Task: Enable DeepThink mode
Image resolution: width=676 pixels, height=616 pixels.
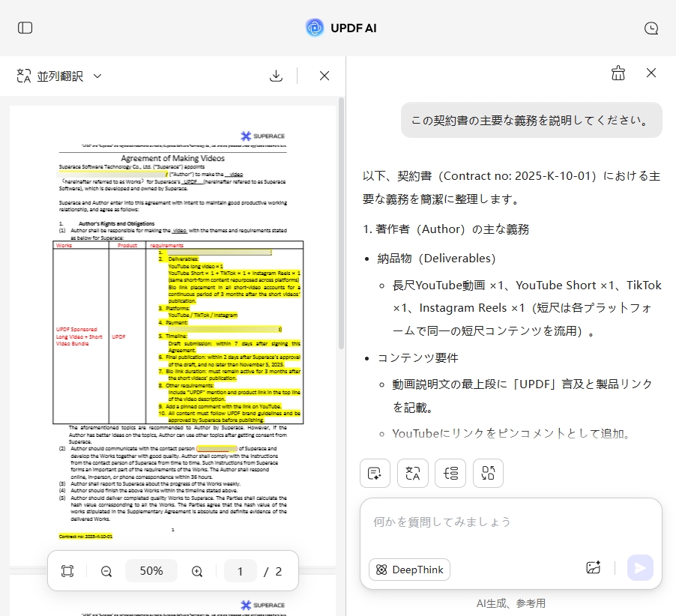Action: click(x=409, y=570)
